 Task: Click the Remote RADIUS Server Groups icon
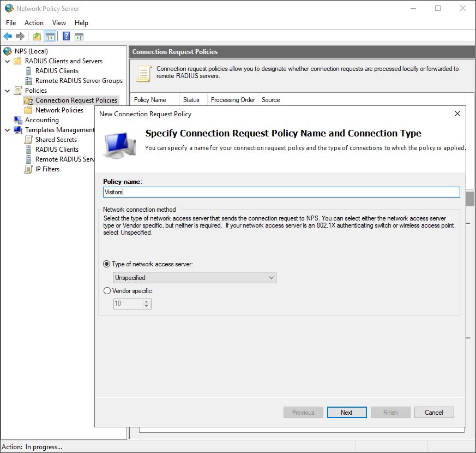(x=28, y=81)
